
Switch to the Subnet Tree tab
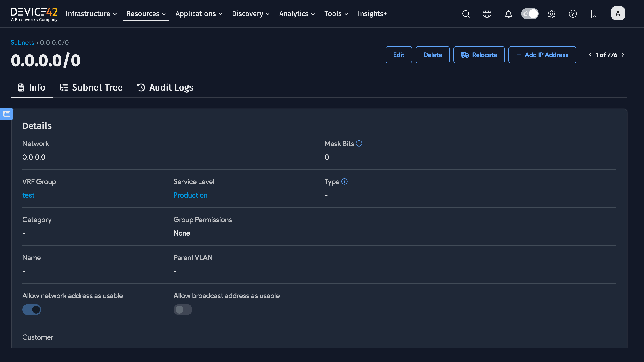[x=91, y=87]
